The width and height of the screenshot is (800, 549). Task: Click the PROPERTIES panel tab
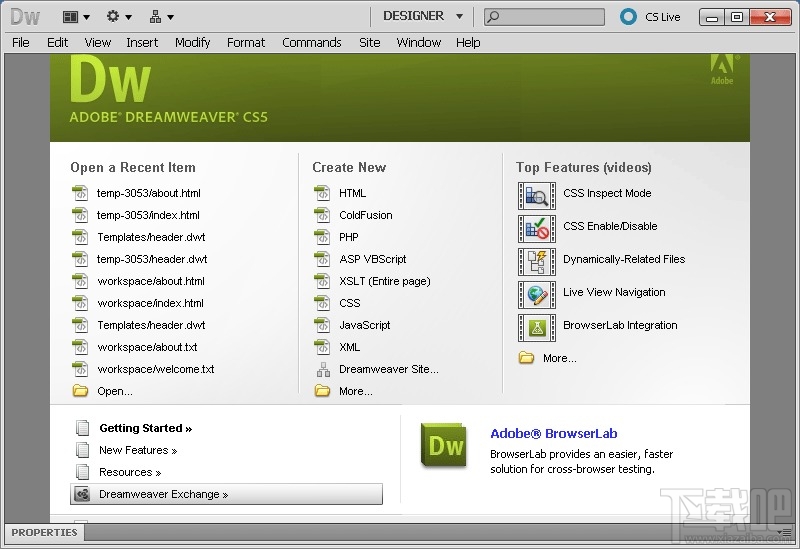[44, 532]
